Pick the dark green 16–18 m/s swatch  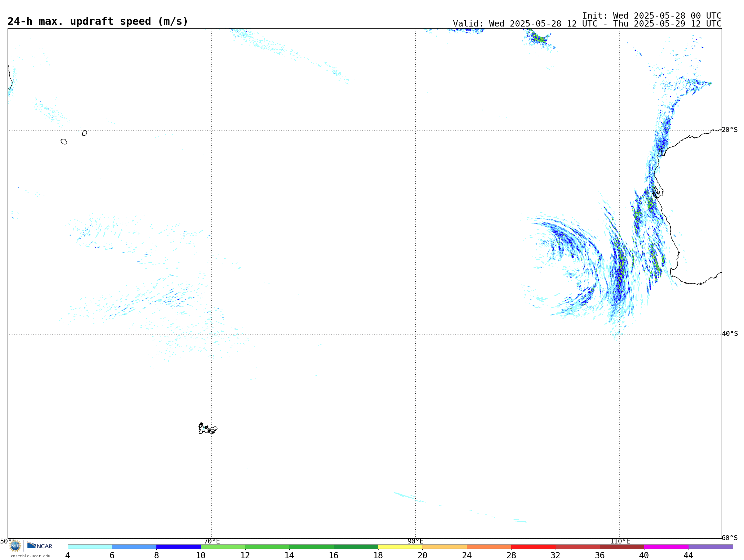[356, 547]
